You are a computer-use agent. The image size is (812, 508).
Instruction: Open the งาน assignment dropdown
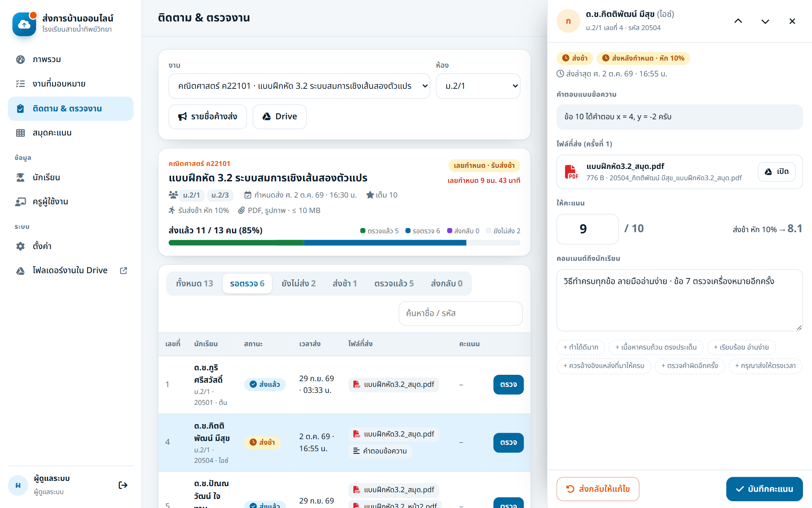pos(299,86)
